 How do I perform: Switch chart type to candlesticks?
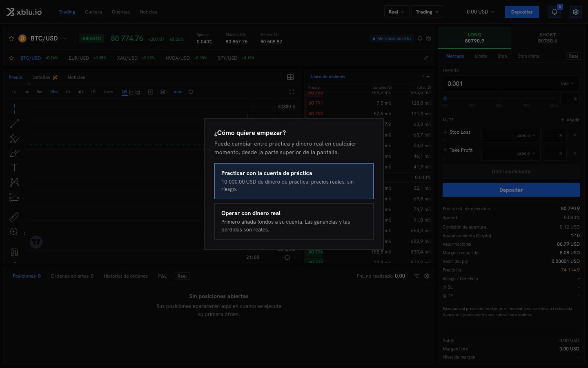(125, 92)
